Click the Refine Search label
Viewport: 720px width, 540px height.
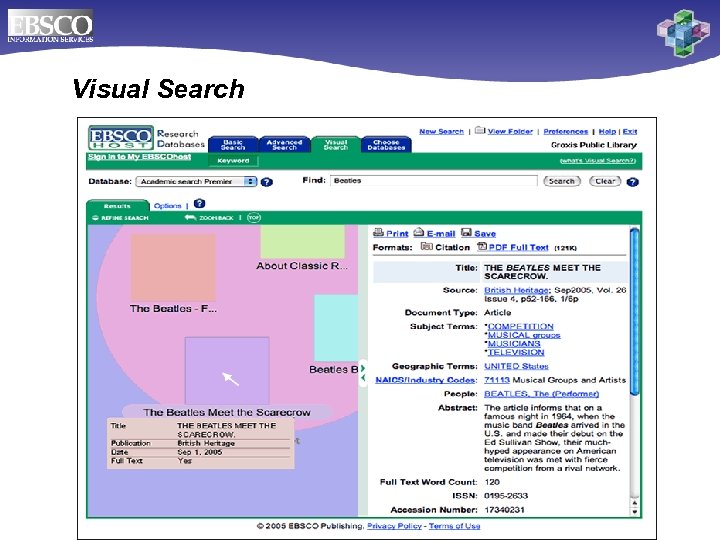(124, 218)
